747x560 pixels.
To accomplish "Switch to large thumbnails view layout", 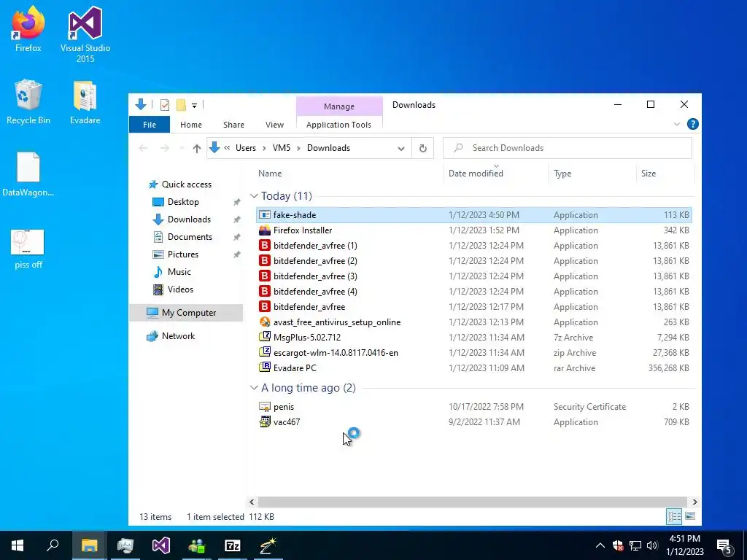I will 690,516.
